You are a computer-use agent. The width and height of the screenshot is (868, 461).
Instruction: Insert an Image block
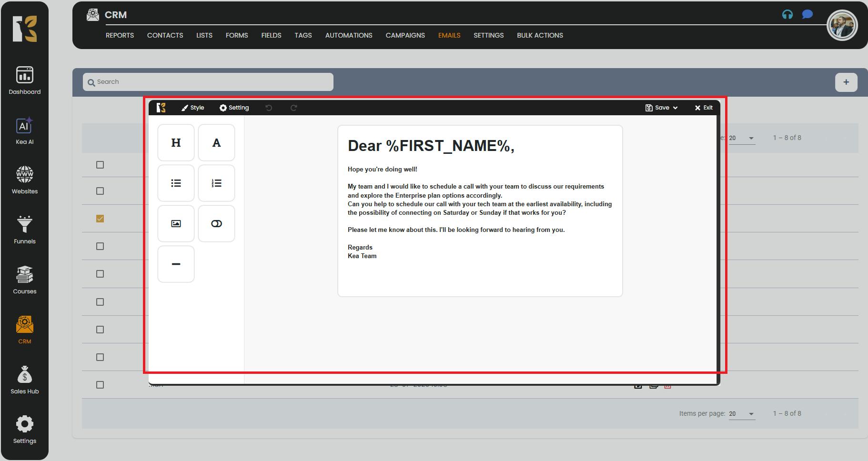(176, 224)
